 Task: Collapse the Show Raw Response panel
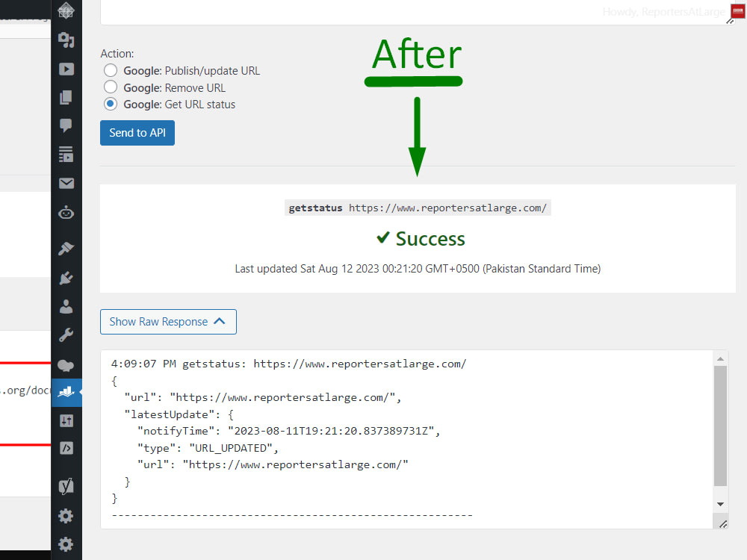point(167,321)
